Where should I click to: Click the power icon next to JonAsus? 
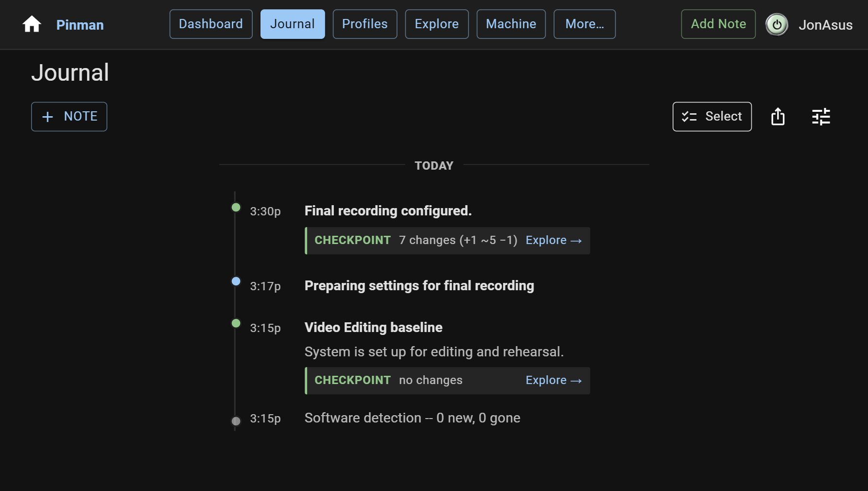point(777,25)
